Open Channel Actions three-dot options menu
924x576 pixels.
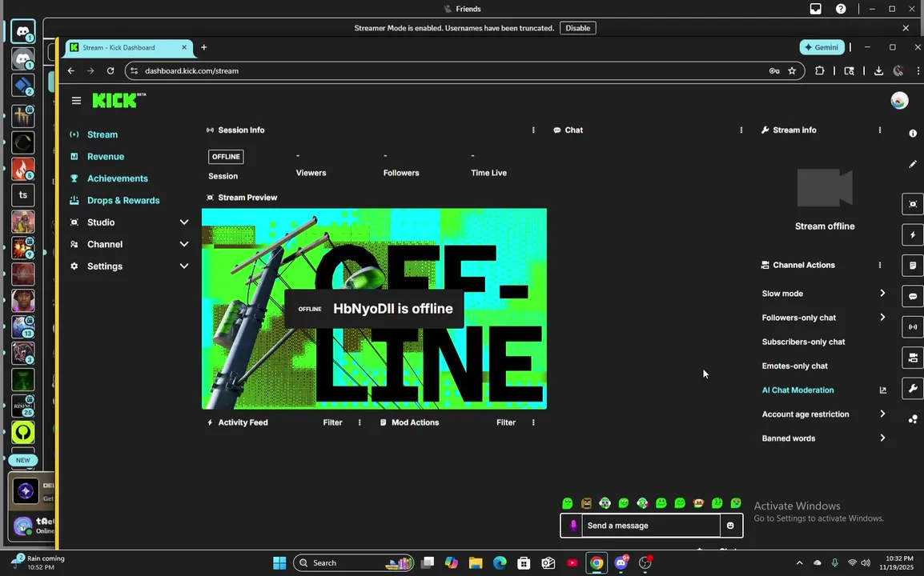[880, 265]
